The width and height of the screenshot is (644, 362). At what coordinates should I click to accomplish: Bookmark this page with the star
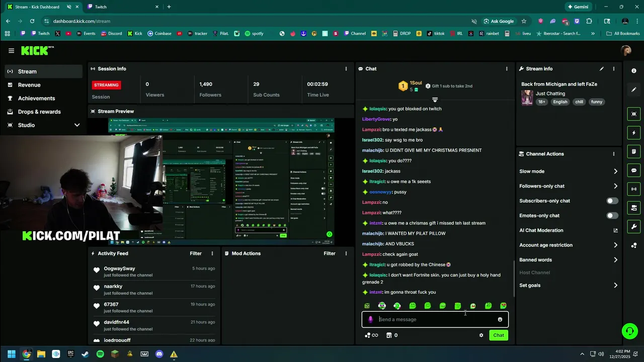point(524,21)
